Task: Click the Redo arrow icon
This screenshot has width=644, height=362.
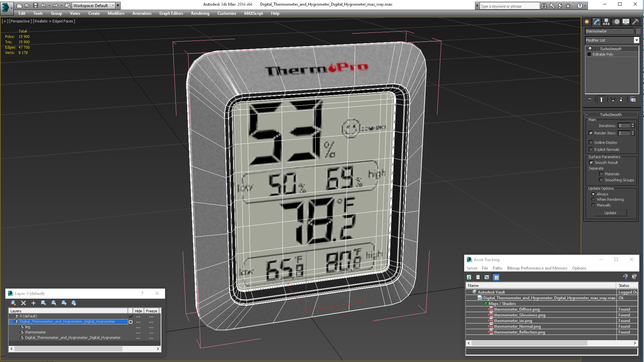Action: (x=55, y=5)
